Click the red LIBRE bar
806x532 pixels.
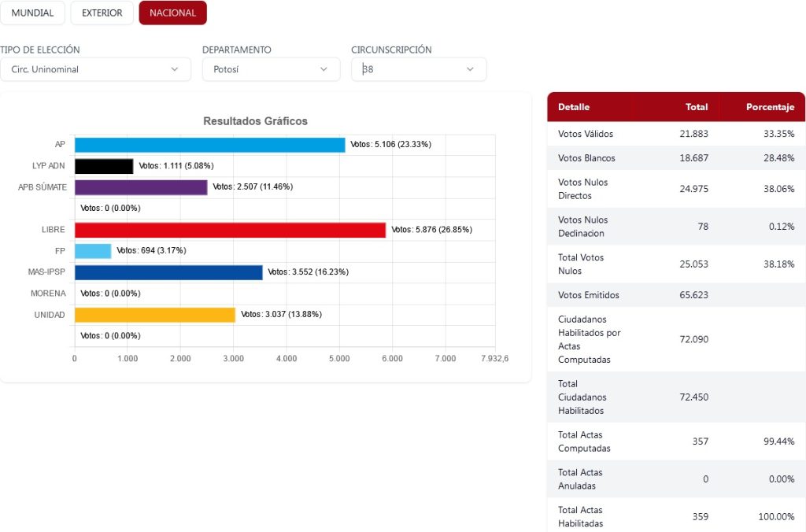coord(230,230)
